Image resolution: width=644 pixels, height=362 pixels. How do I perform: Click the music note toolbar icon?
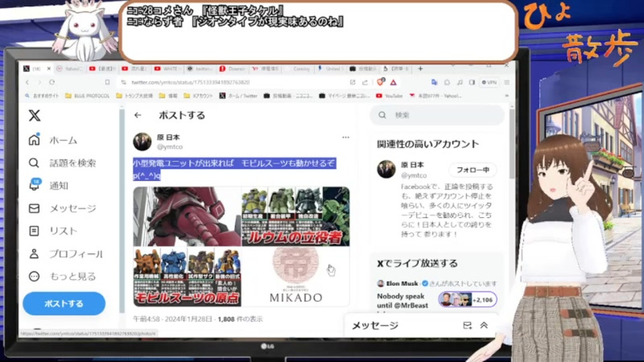(x=460, y=82)
